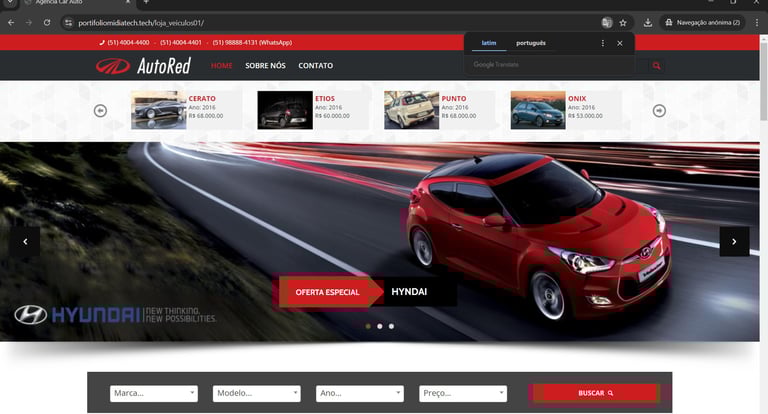
Task: Click the vehicle carousel next arrow
Action: tap(659, 111)
